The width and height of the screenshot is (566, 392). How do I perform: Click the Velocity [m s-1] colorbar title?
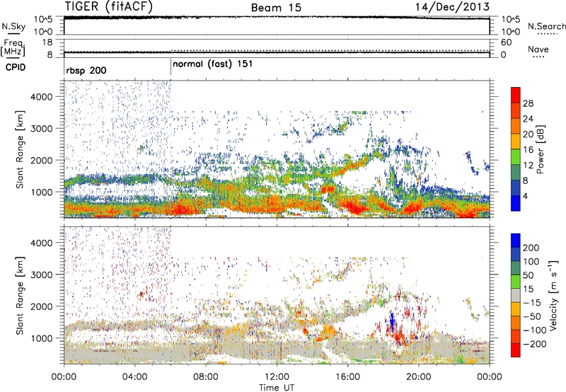pyautogui.click(x=553, y=295)
